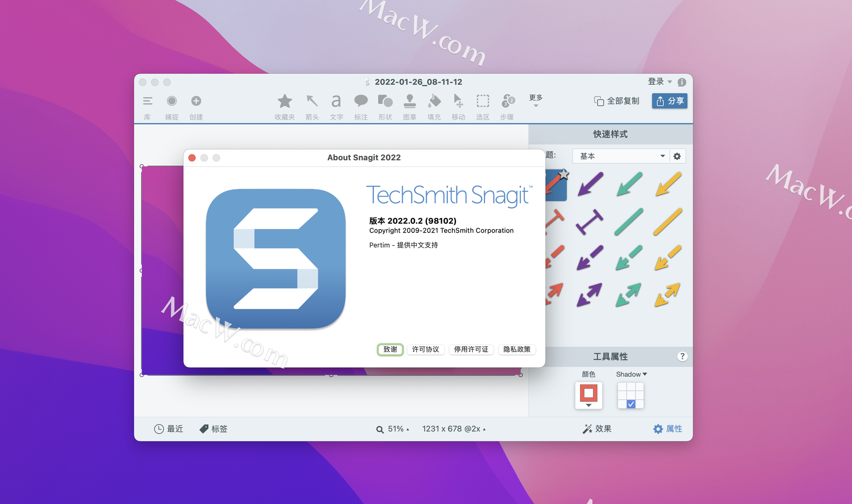Choose the yellow arrow quick style

(x=668, y=184)
